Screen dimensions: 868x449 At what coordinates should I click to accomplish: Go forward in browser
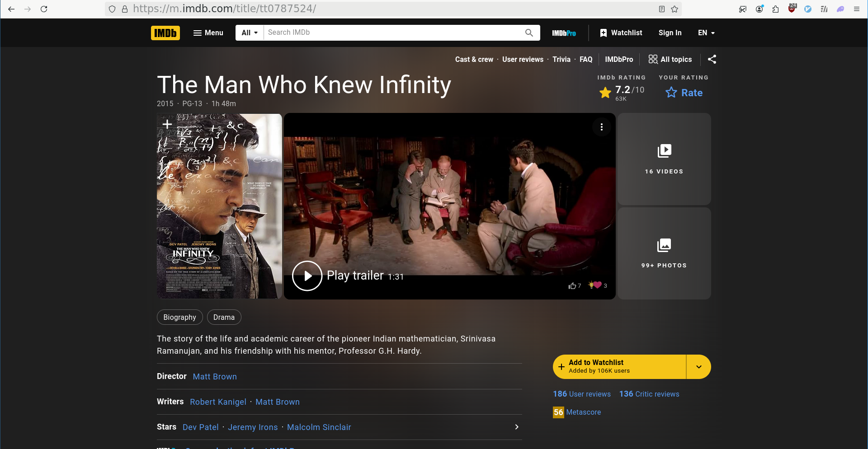tap(28, 9)
